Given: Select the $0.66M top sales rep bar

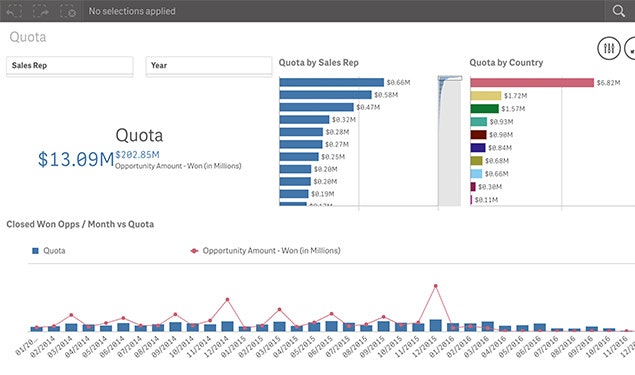Looking at the screenshot, I should click(x=332, y=82).
